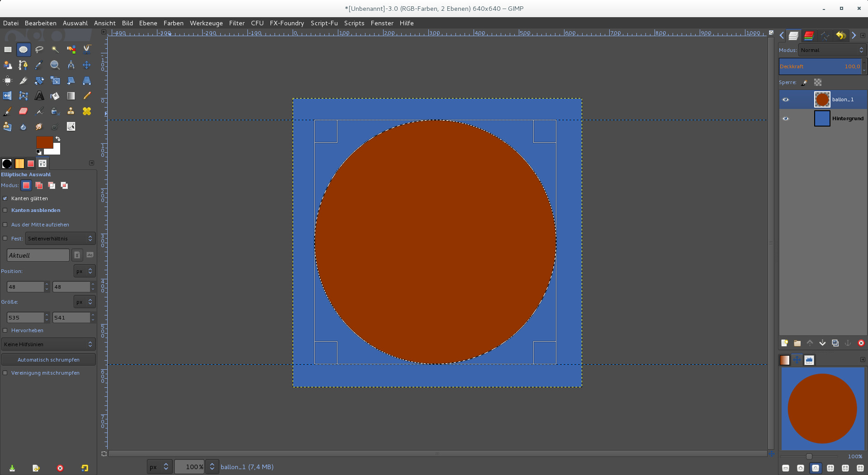
Task: Expand the Keine Hilfslinien dropdown
Action: tap(48, 344)
